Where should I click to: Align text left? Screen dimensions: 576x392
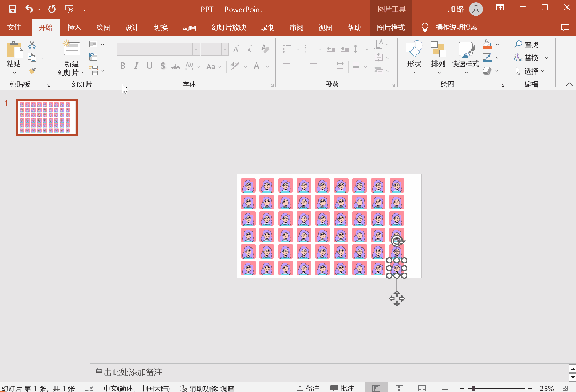(287, 67)
